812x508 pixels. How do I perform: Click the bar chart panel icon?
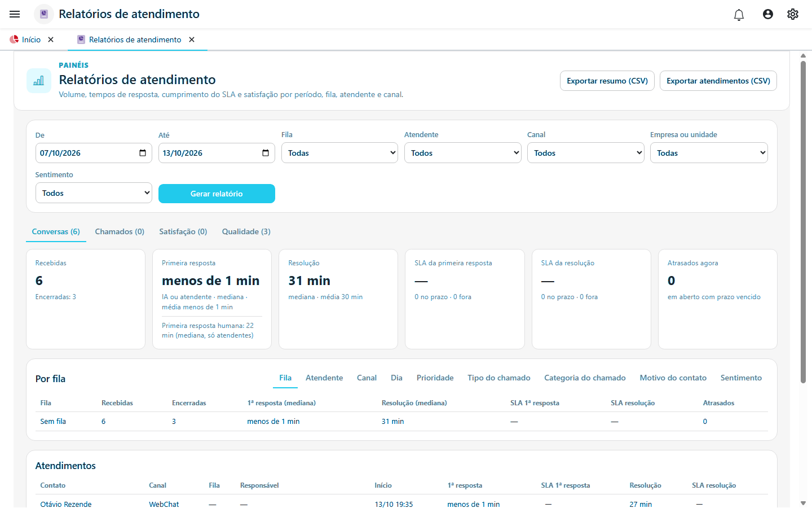pyautogui.click(x=39, y=81)
